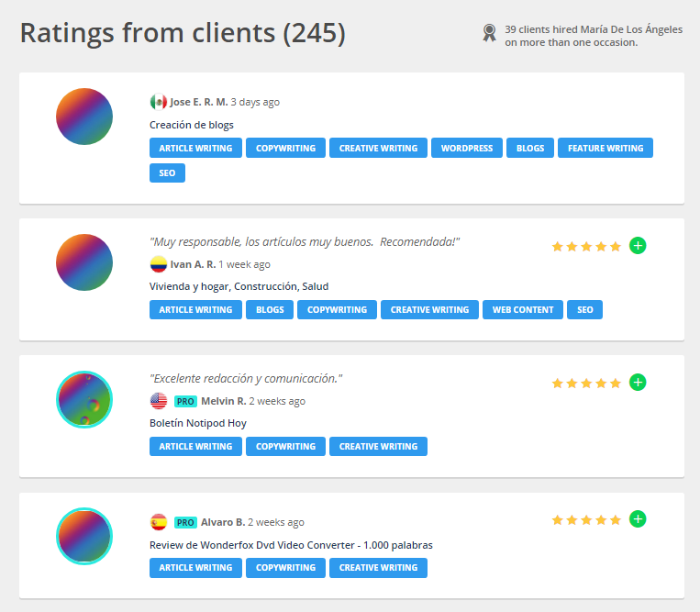Expand rating details on Alvaro B. review
The width and height of the screenshot is (700, 612).
coord(638,519)
